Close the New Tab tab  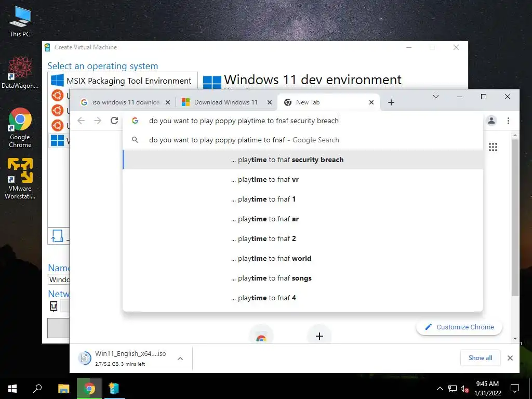tap(371, 102)
